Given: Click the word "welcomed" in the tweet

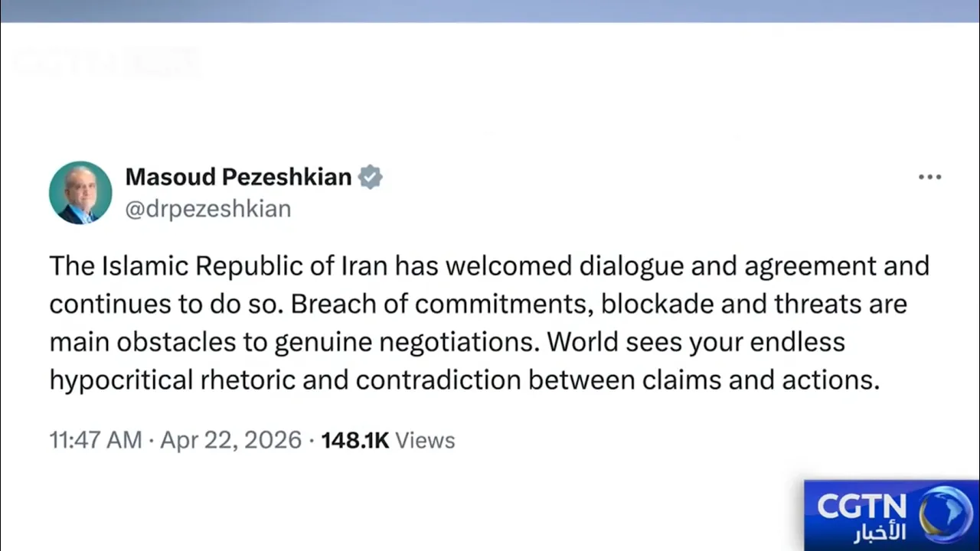Looking at the screenshot, I should (508, 266).
